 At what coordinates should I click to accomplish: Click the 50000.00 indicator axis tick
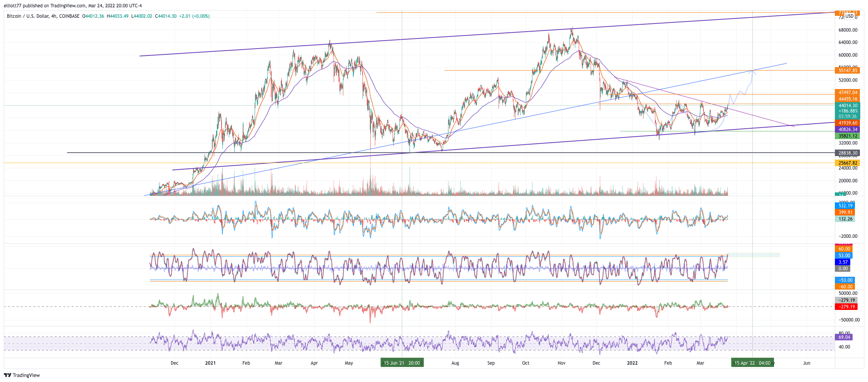coord(848,293)
